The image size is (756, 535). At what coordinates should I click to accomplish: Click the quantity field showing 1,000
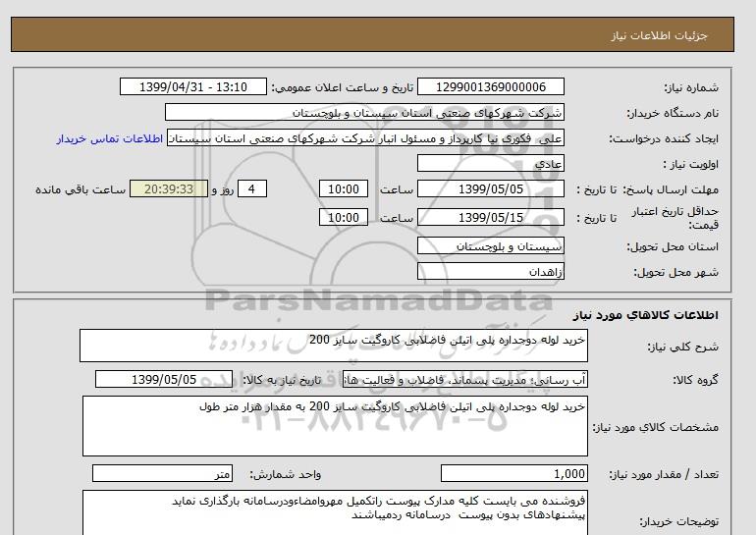[x=513, y=474]
